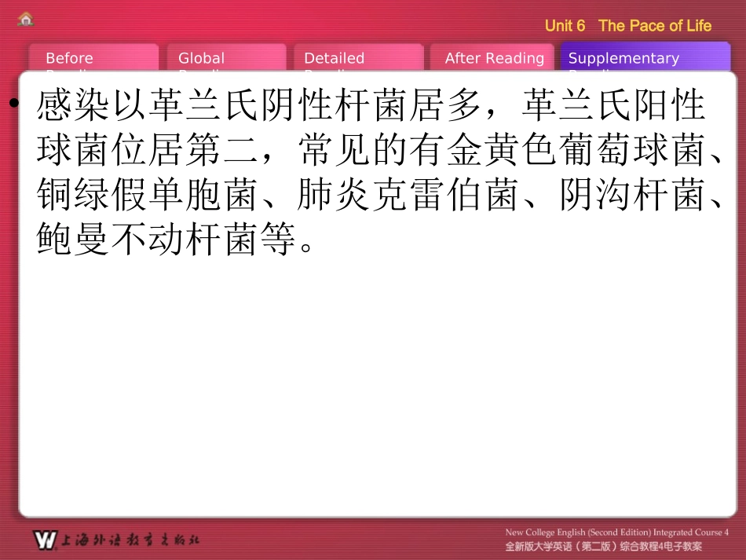
Task: Click the 全新版大学英语 footer caption
Action: [x=603, y=546]
